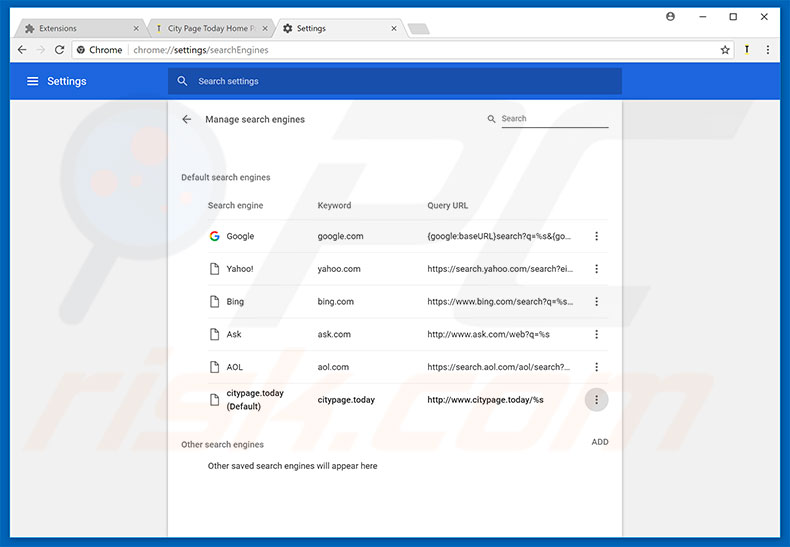Image resolution: width=790 pixels, height=547 pixels.
Task: Click the Google engine name
Action: coord(240,236)
